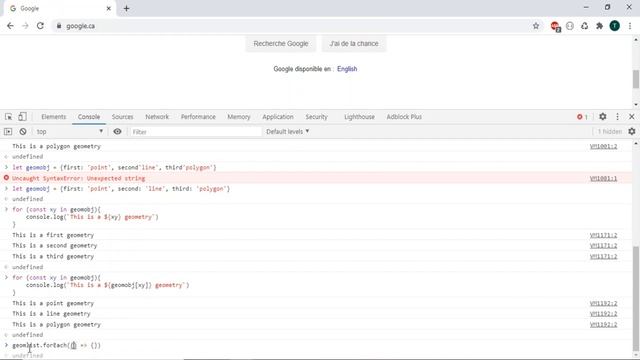Screen dimensions: 640x360
Task: Activate the DevTools inspect element tool
Action: coord(9,117)
